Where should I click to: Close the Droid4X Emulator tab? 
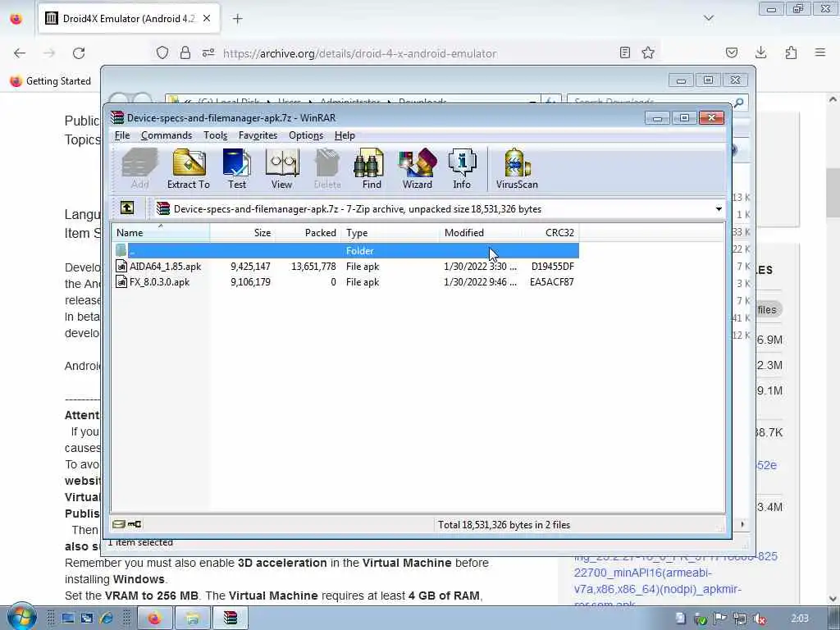[207, 18]
